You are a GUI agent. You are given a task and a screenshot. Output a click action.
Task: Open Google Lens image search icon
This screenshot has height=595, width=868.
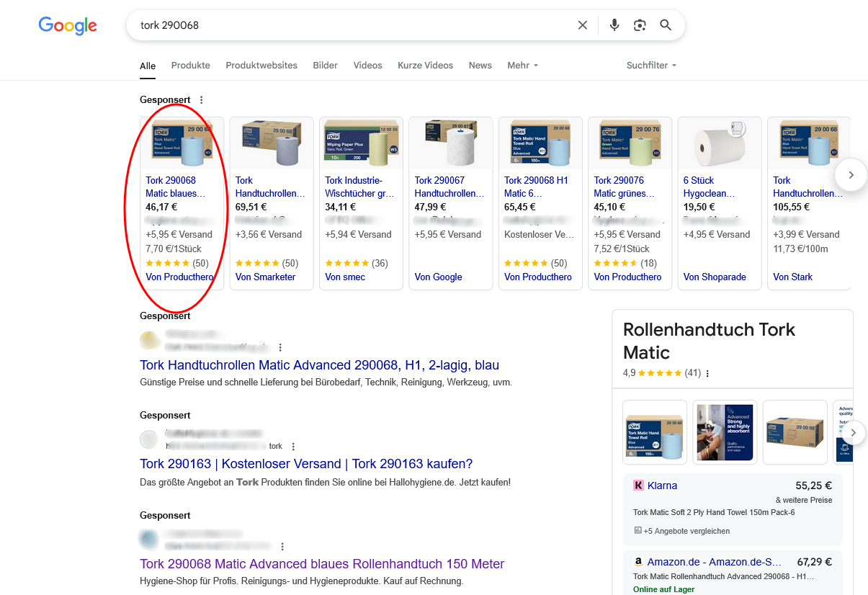640,25
